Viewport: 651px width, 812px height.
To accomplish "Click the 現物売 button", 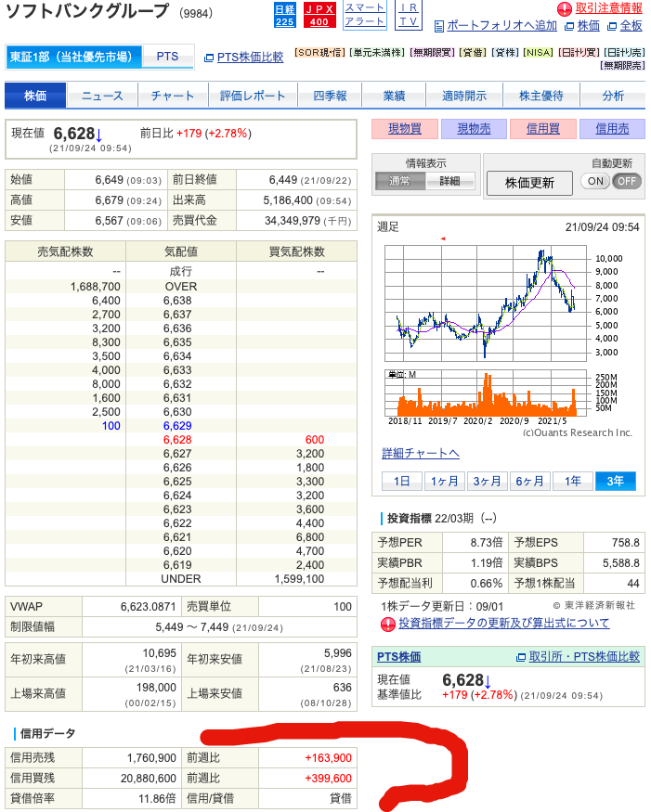I will pos(474,129).
